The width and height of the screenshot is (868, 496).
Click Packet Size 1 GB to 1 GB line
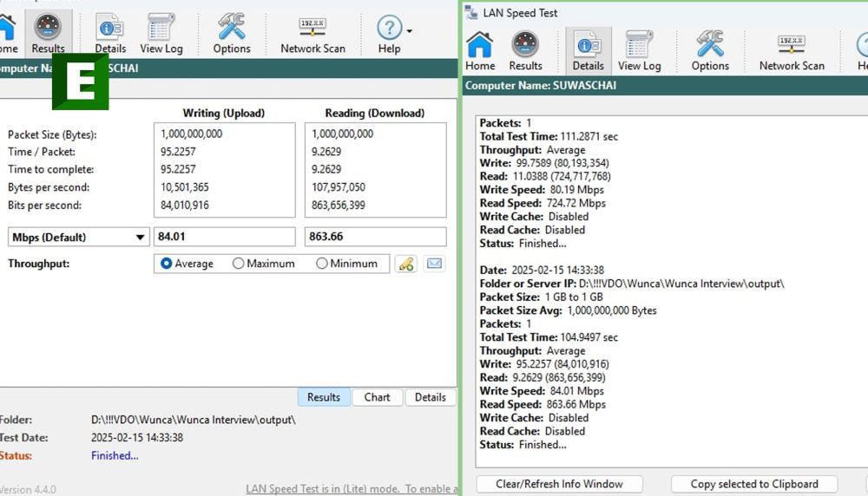point(541,297)
